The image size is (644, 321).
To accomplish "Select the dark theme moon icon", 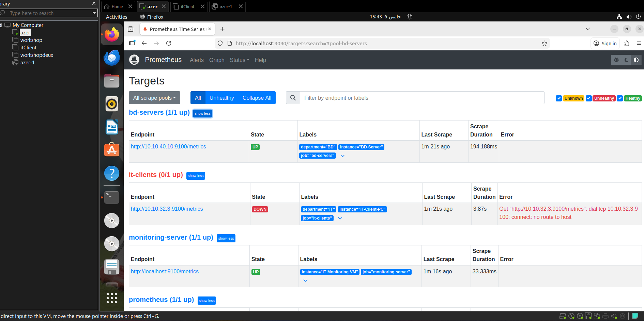I will pyautogui.click(x=626, y=60).
